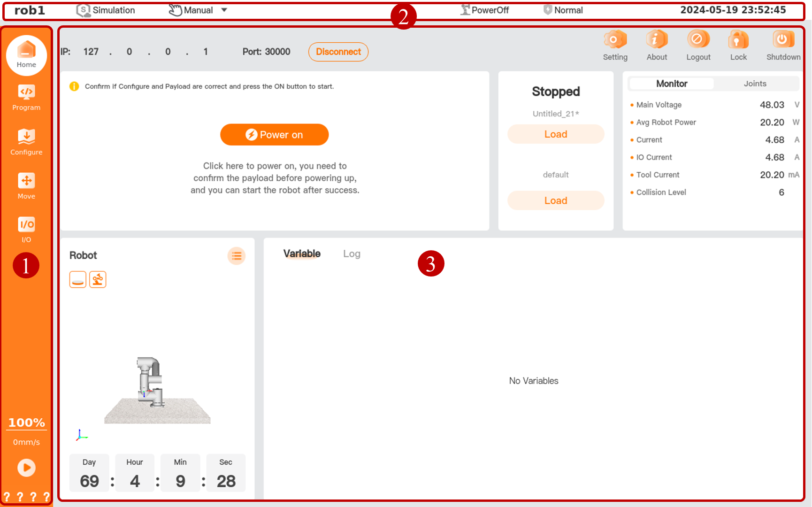
Task: Toggle the base platform view in Robot panel
Action: click(78, 280)
